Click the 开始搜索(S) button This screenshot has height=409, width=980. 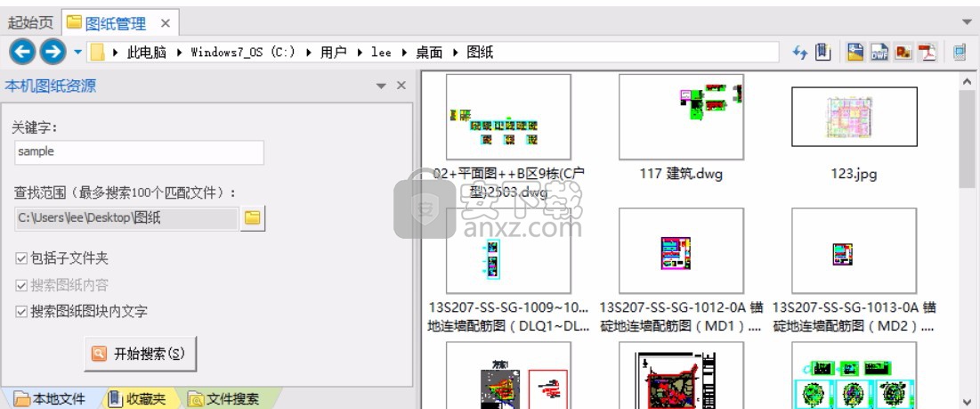(x=141, y=354)
